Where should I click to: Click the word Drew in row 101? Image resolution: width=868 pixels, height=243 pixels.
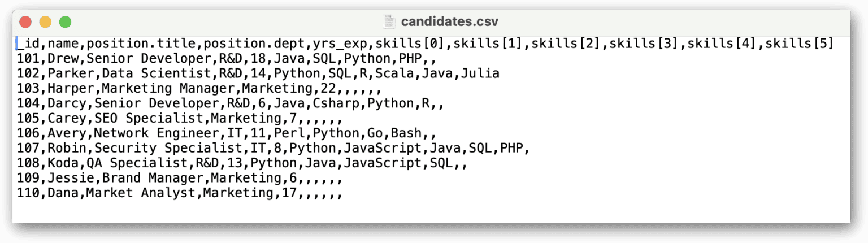(x=63, y=58)
